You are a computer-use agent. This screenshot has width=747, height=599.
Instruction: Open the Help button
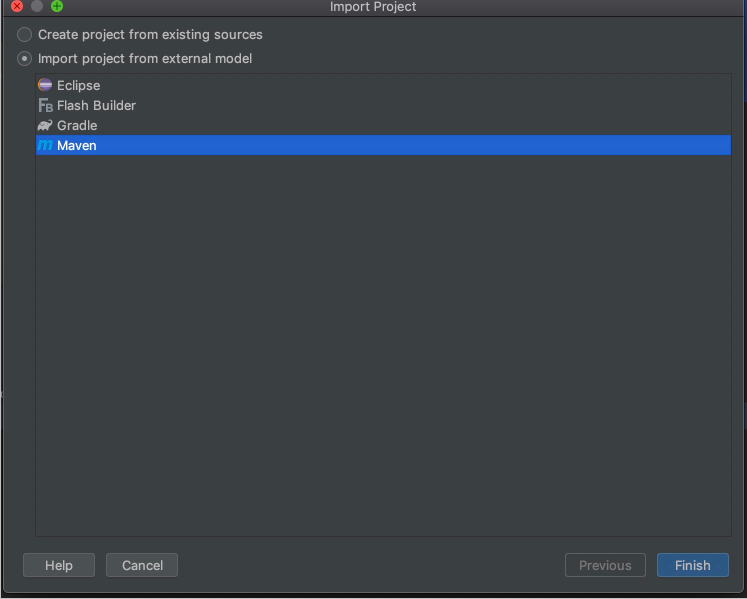pyautogui.click(x=59, y=565)
